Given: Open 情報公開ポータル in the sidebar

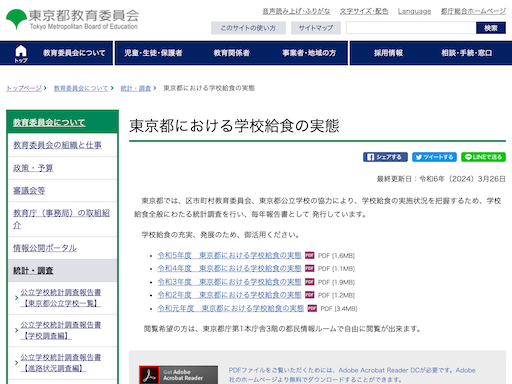Looking at the screenshot, I should click(45, 248).
